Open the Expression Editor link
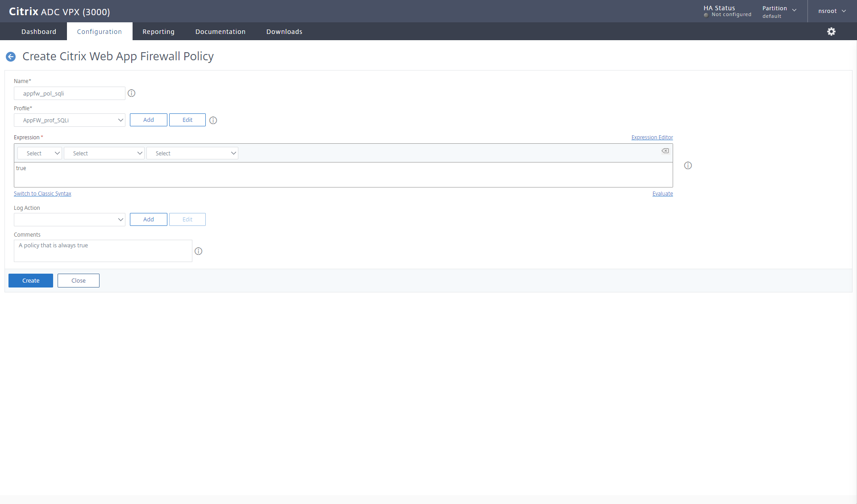857x504 pixels. [x=652, y=137]
